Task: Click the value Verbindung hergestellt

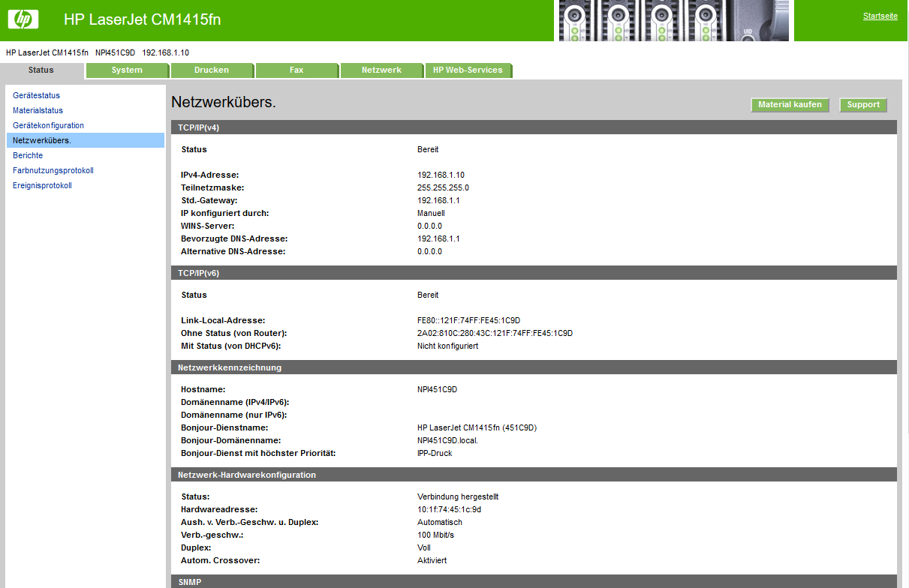Action: point(458,496)
